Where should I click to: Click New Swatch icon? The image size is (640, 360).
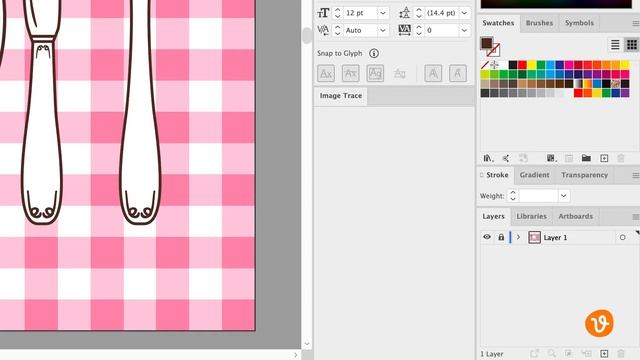(604, 158)
